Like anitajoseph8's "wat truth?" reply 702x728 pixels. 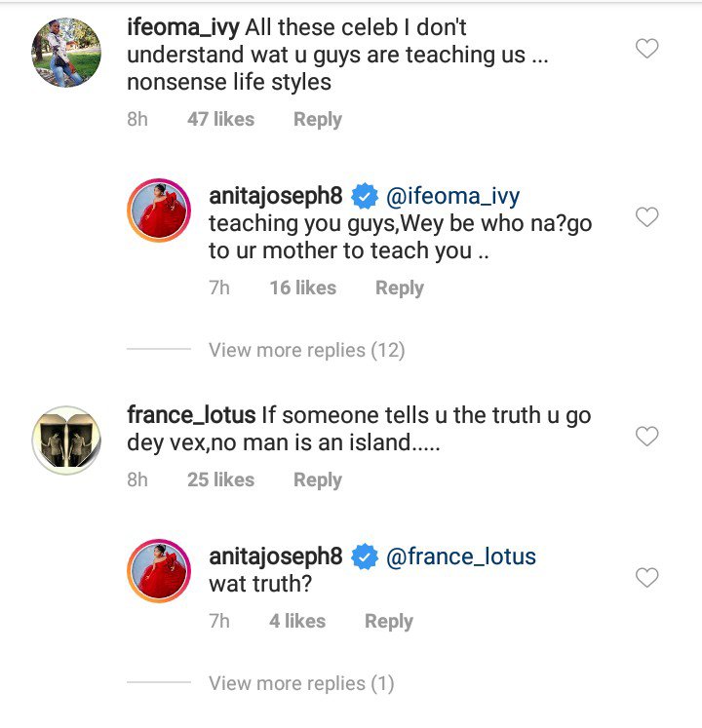(646, 579)
